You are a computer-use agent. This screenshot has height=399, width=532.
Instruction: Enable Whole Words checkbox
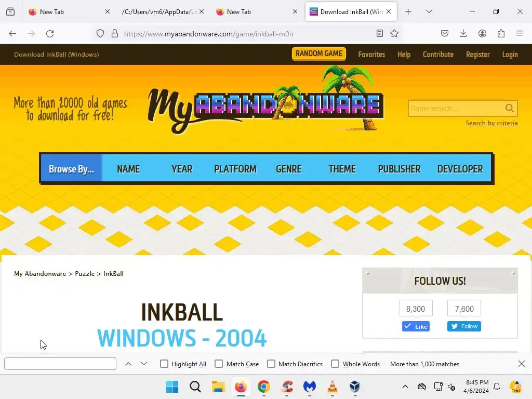335,364
